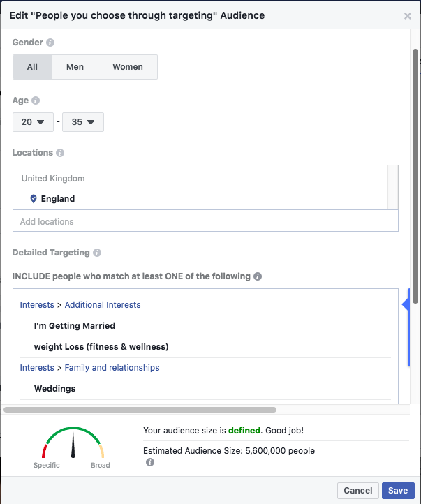Click info icon after INCLUDE people heading
The width and height of the screenshot is (421, 504).
[x=258, y=276]
